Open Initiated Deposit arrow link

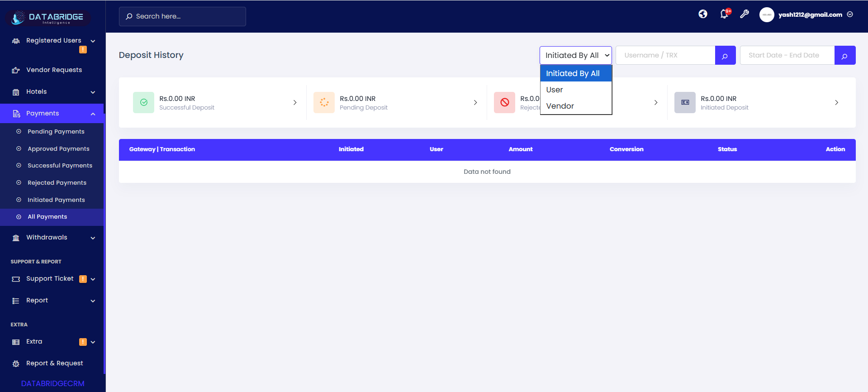[836, 103]
